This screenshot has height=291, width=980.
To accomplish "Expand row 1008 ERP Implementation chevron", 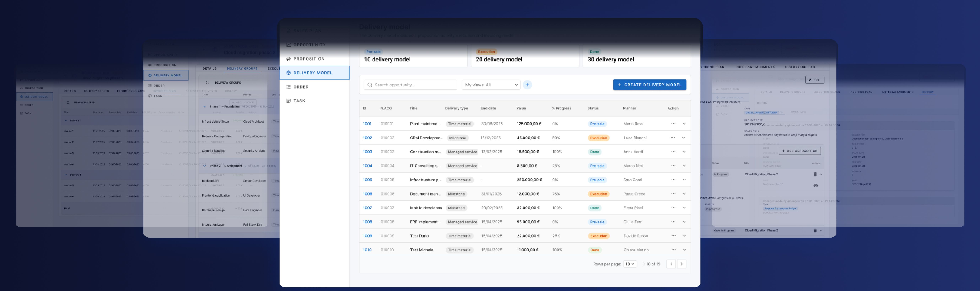I will [x=684, y=222].
